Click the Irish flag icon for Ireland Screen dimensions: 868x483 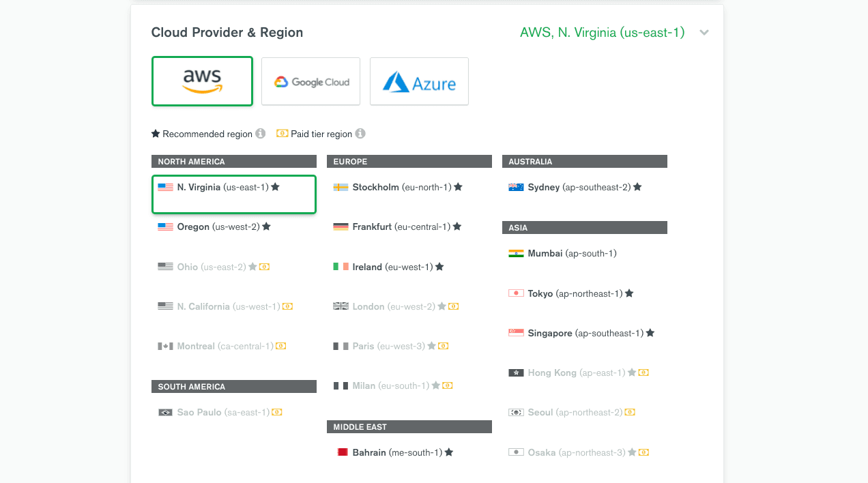pos(341,267)
